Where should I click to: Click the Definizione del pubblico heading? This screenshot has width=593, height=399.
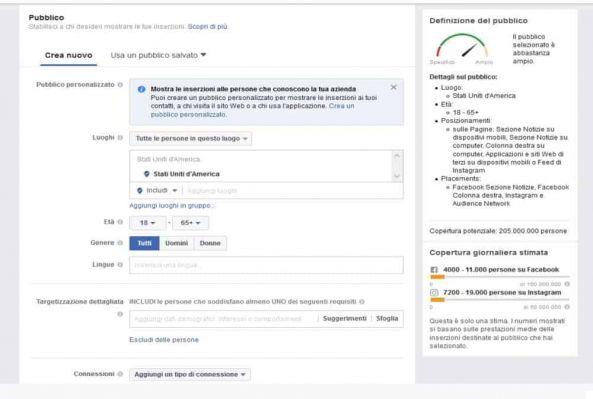coord(478,21)
